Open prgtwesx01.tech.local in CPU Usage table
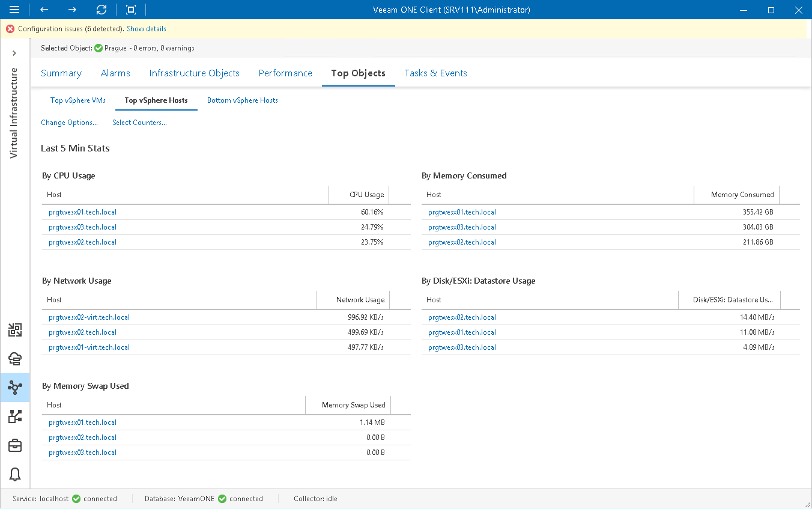Screen dimensions: 812x509 [82, 212]
